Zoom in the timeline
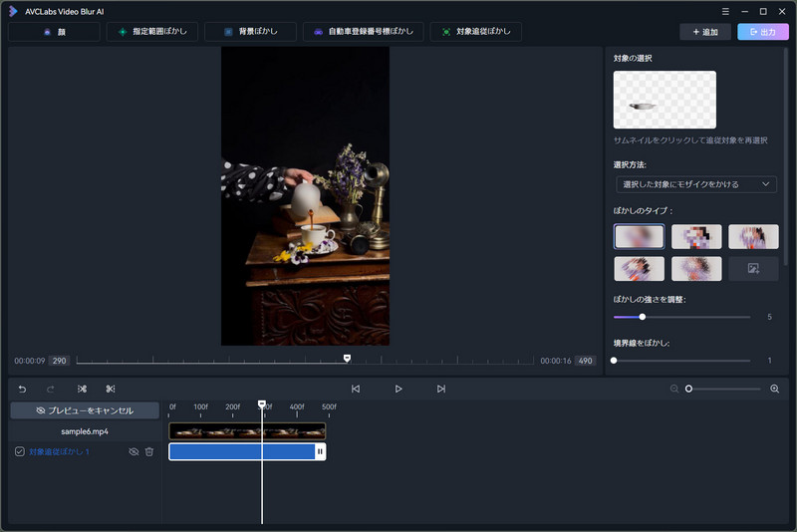The image size is (797, 532). pos(775,389)
